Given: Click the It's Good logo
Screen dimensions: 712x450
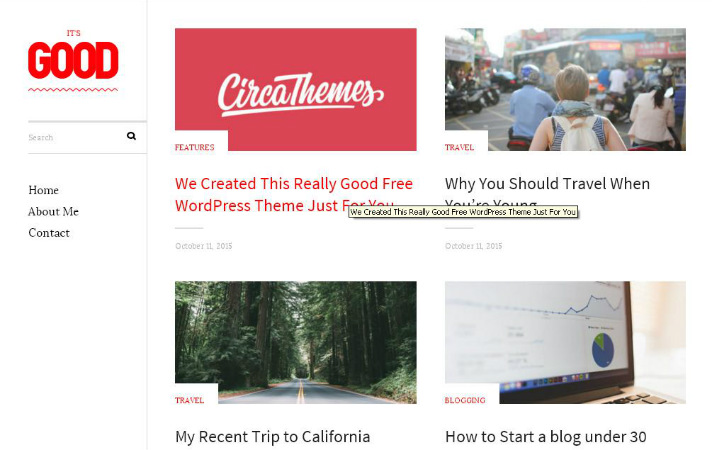Looking at the screenshot, I should tap(73, 60).
